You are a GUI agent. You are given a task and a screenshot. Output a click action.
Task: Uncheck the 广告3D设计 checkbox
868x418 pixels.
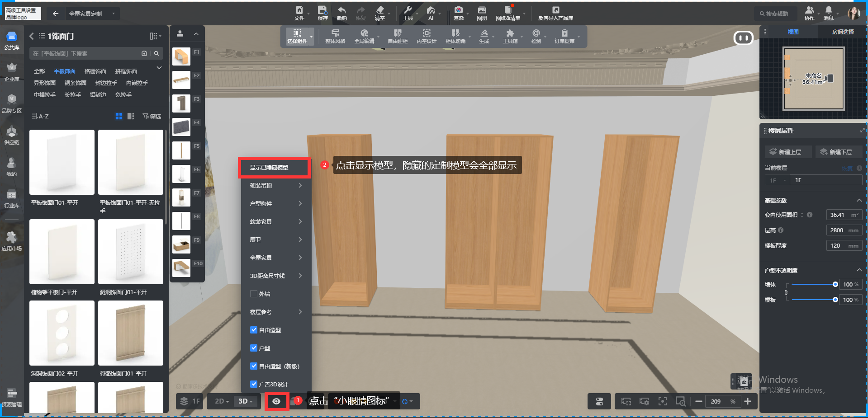pos(254,384)
